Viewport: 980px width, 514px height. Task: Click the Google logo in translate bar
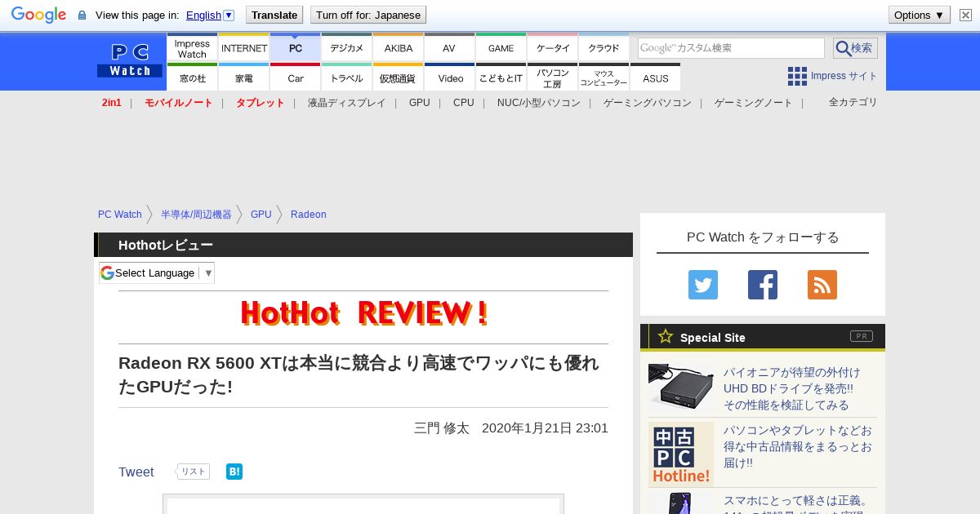click(38, 15)
